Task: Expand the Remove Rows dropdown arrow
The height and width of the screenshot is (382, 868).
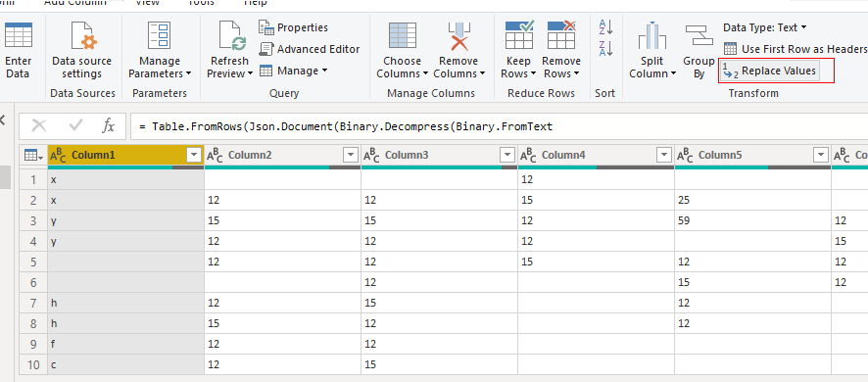Action: (576, 73)
